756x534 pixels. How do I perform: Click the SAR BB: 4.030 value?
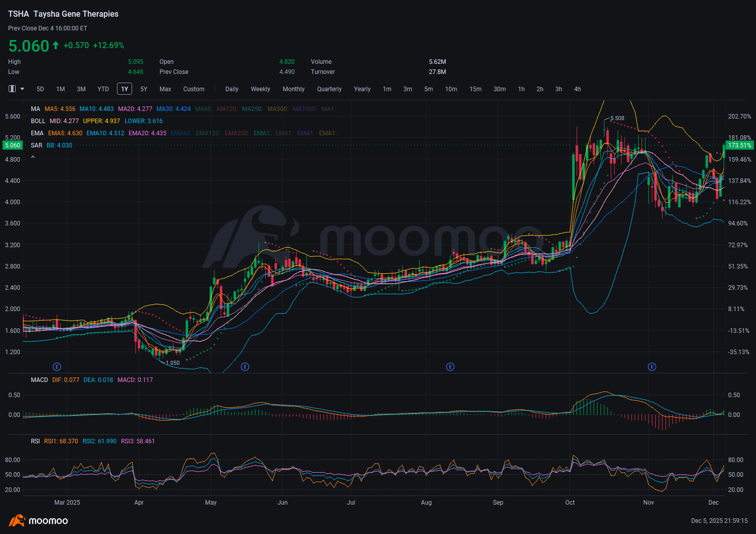point(60,145)
